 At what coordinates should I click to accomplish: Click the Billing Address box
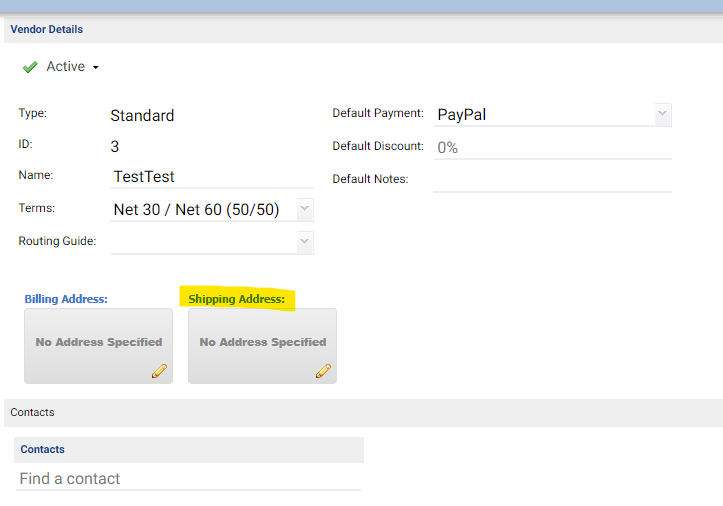(99, 346)
